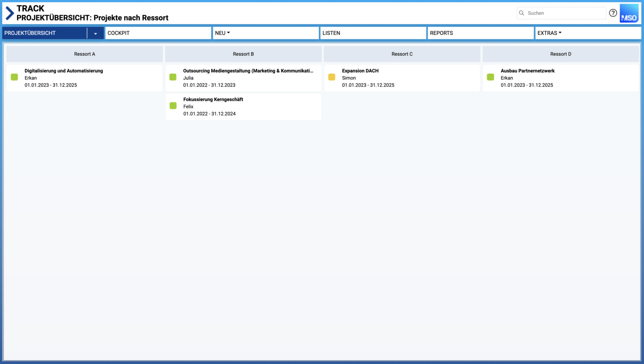
Task: Click green status of Ausbau Partnernetzwerk
Action: point(491,77)
